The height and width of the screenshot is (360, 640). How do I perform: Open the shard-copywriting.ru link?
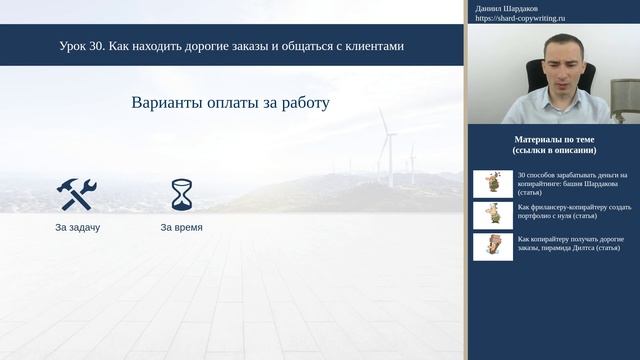(x=520, y=18)
